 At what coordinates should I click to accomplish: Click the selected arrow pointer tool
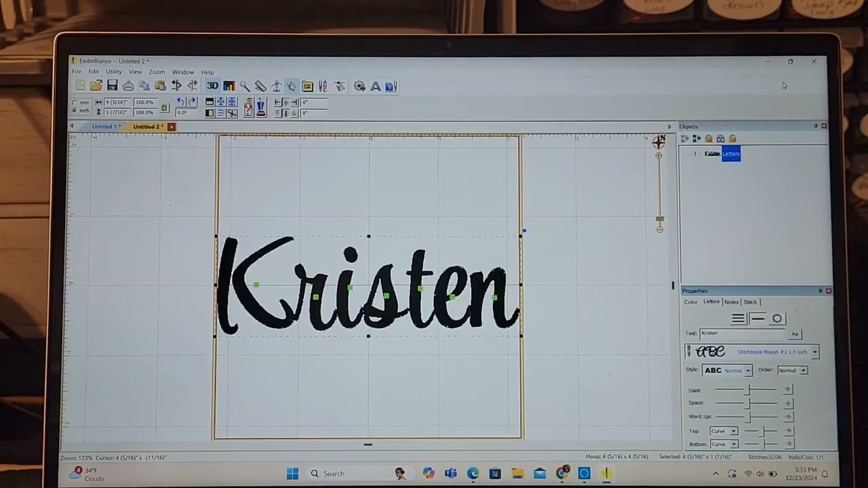coord(292,86)
